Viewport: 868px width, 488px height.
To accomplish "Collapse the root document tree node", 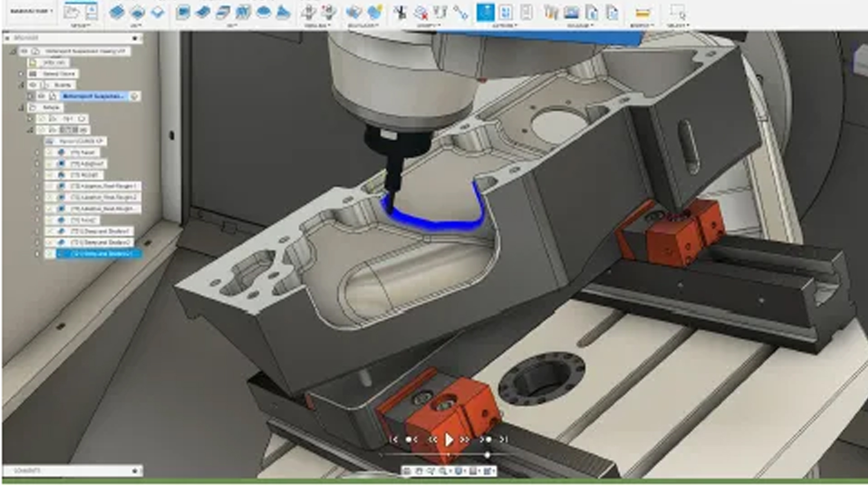I will click(x=13, y=51).
